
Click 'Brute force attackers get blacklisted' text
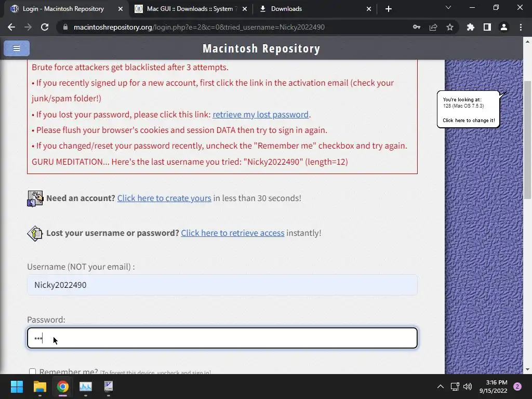click(130, 67)
